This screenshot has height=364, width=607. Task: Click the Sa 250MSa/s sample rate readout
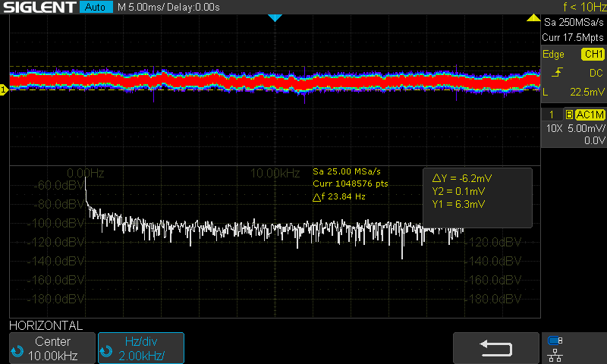click(574, 23)
